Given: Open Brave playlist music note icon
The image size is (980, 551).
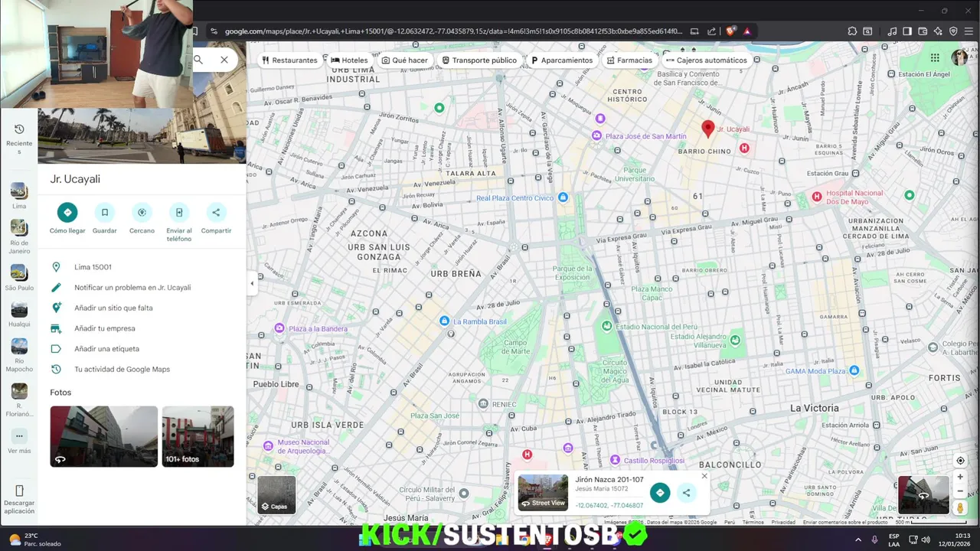Looking at the screenshot, I should click(x=892, y=31).
